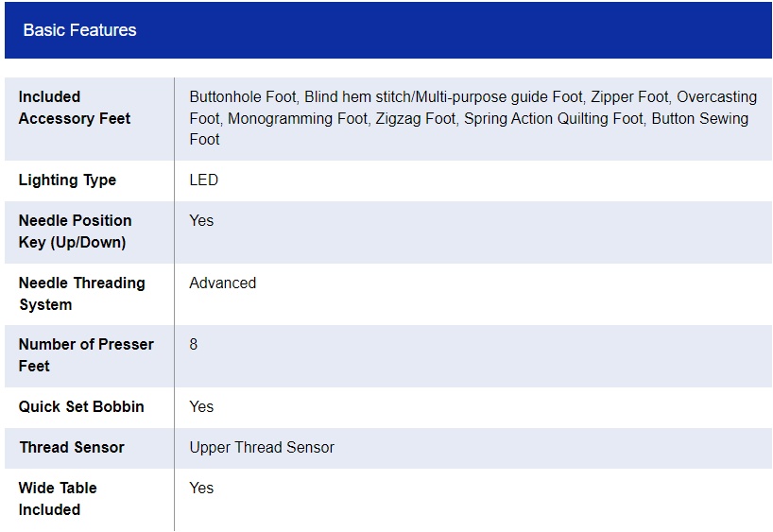This screenshot has height=532, width=773.
Task: Click the Advanced threading value
Action: point(222,283)
